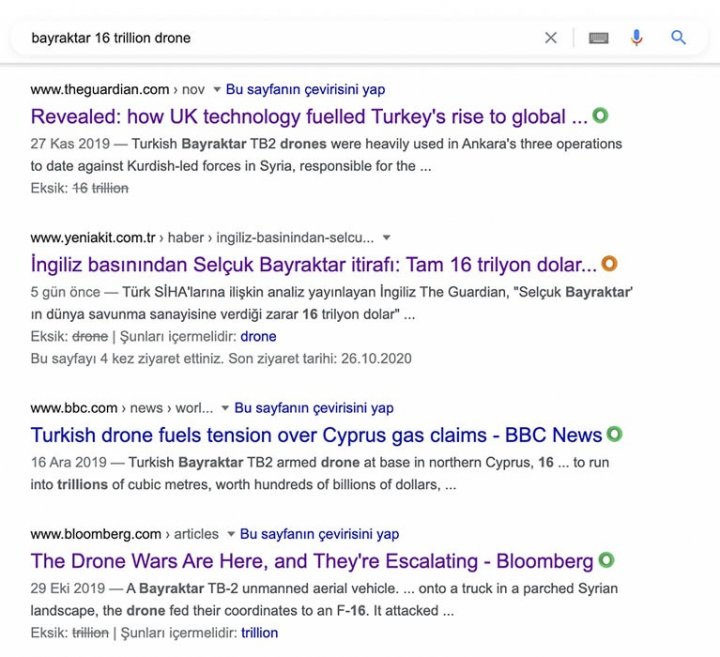Click www.bloomberg.com URL text
The image size is (720, 657).
pos(96,534)
